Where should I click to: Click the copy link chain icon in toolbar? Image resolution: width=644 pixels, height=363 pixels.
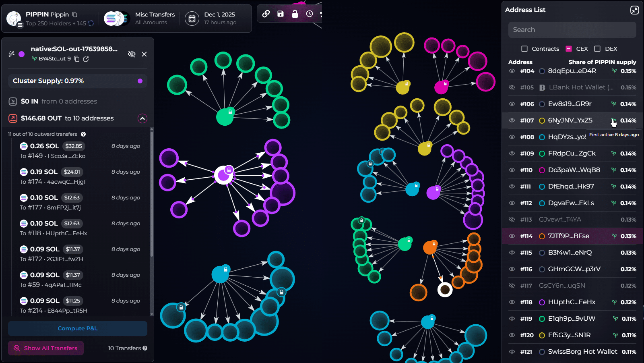[x=266, y=14]
